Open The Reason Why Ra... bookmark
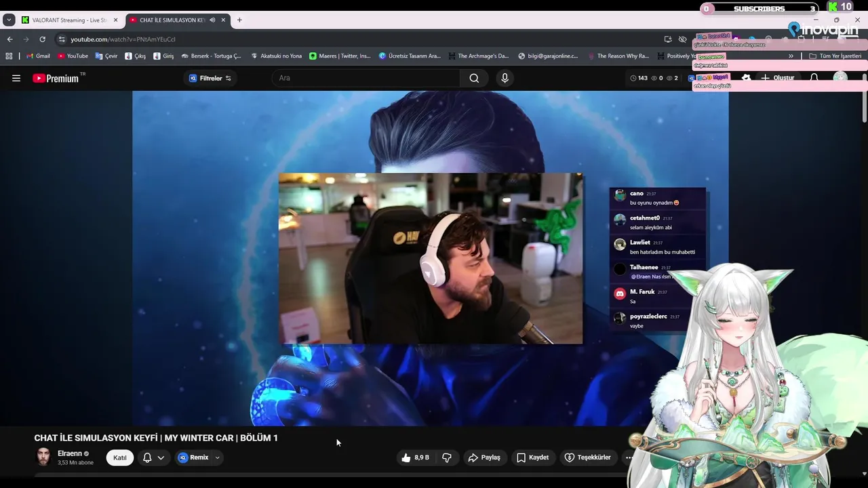The image size is (868, 488). click(618, 56)
